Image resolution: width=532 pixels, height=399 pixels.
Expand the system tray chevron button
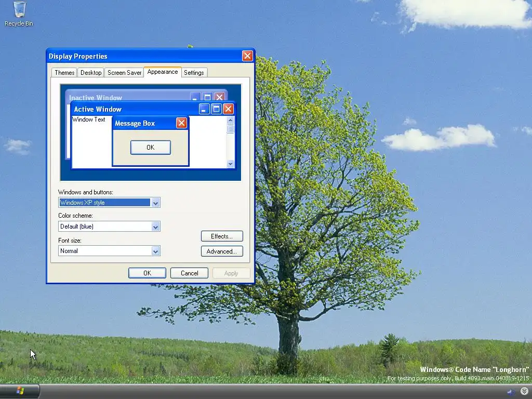click(x=524, y=392)
